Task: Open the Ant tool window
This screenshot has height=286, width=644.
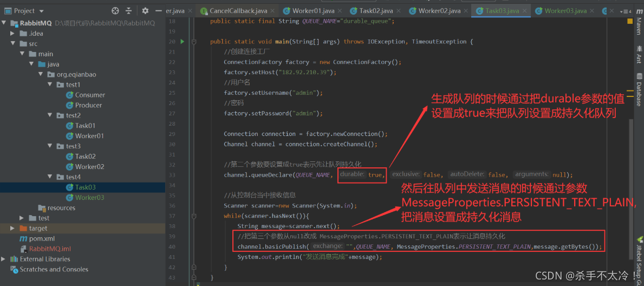Action: click(639, 54)
